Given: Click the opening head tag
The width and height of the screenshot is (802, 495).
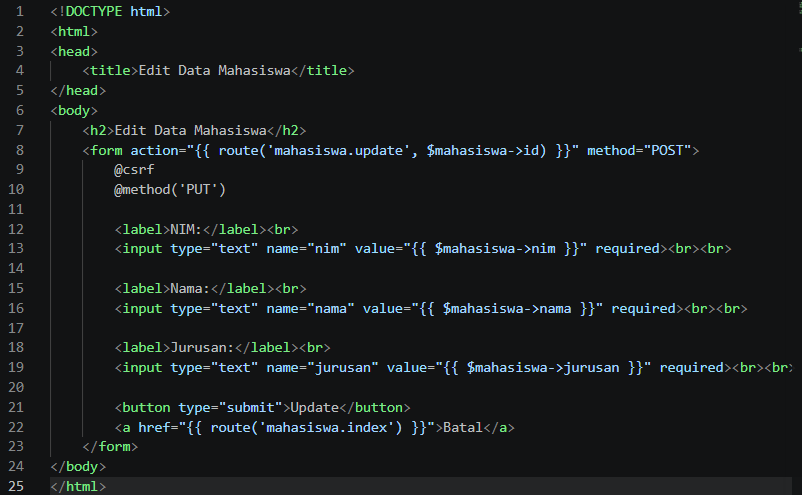Looking at the screenshot, I should point(74,51).
